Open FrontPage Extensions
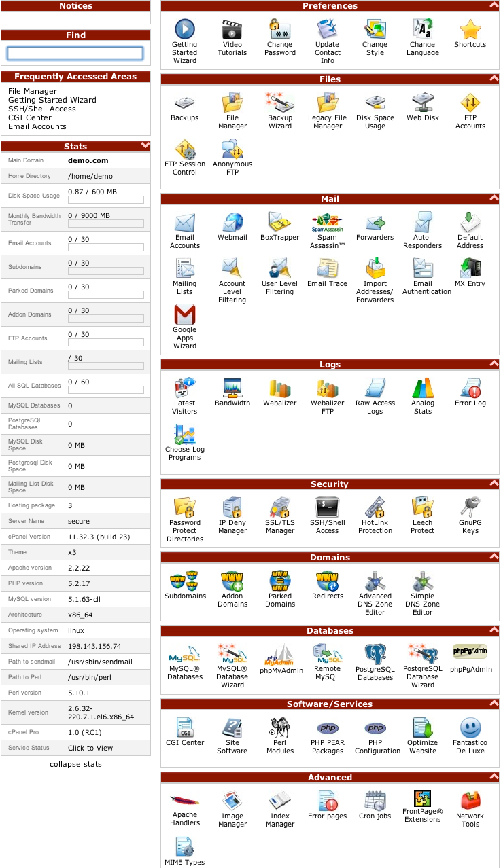The height and width of the screenshot is (868, 501). pyautogui.click(x=423, y=798)
